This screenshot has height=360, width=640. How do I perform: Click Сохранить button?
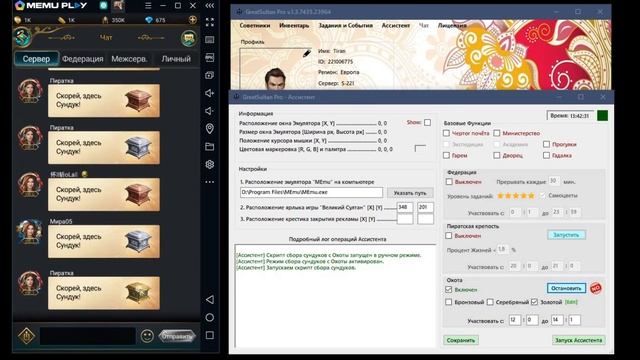point(461,340)
